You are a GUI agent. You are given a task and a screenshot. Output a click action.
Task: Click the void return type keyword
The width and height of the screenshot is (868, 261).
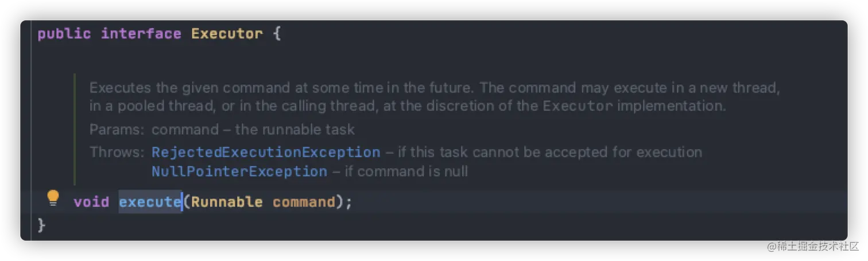click(91, 202)
